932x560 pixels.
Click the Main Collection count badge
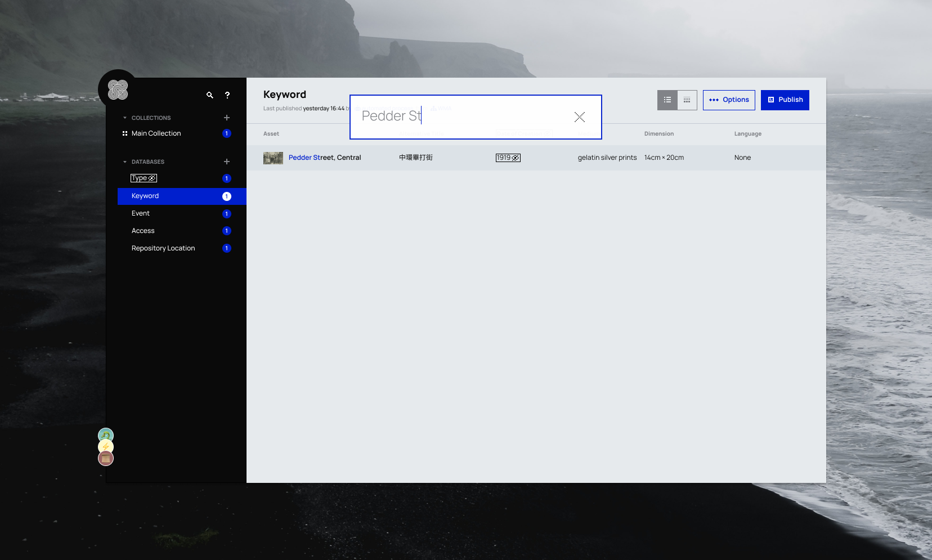pos(227,133)
